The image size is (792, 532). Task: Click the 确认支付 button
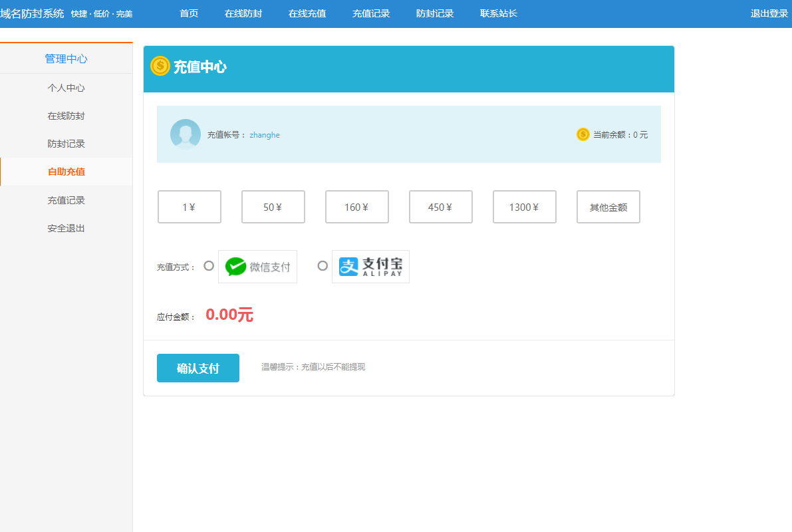tap(198, 368)
